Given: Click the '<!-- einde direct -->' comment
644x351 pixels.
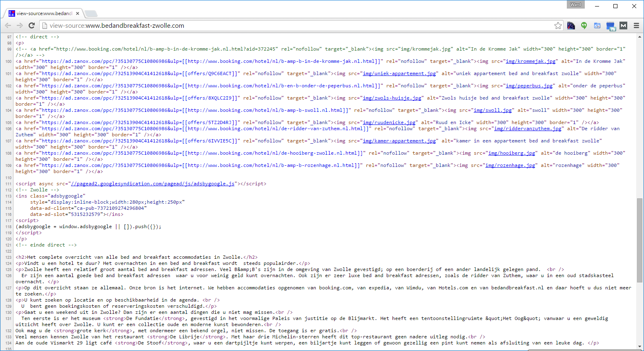Looking at the screenshot, I should point(46,245).
